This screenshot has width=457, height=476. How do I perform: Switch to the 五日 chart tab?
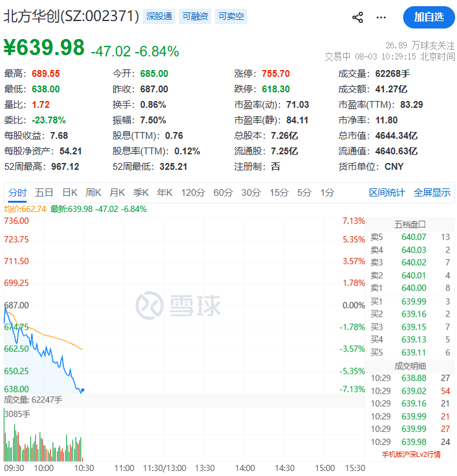[44, 193]
